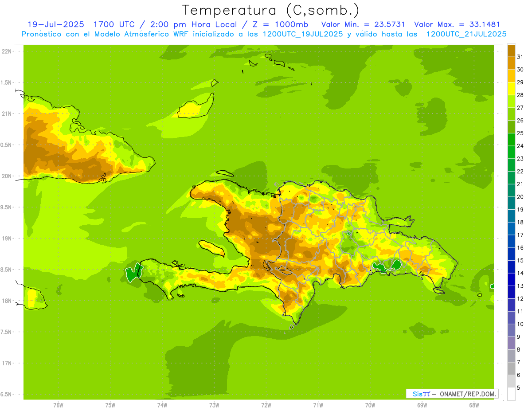Click the longitude axis label "73W"
The image size is (532, 411).
[x=214, y=405]
